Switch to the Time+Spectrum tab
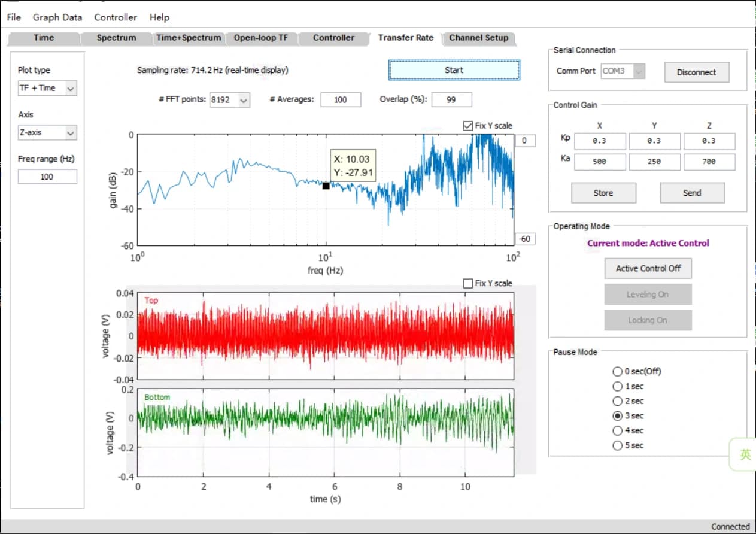This screenshot has width=756, height=534. 189,38
